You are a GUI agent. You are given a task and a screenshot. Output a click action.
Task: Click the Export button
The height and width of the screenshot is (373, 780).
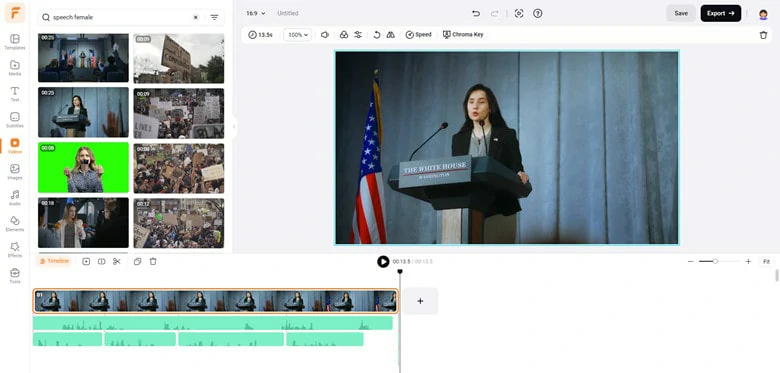point(721,13)
